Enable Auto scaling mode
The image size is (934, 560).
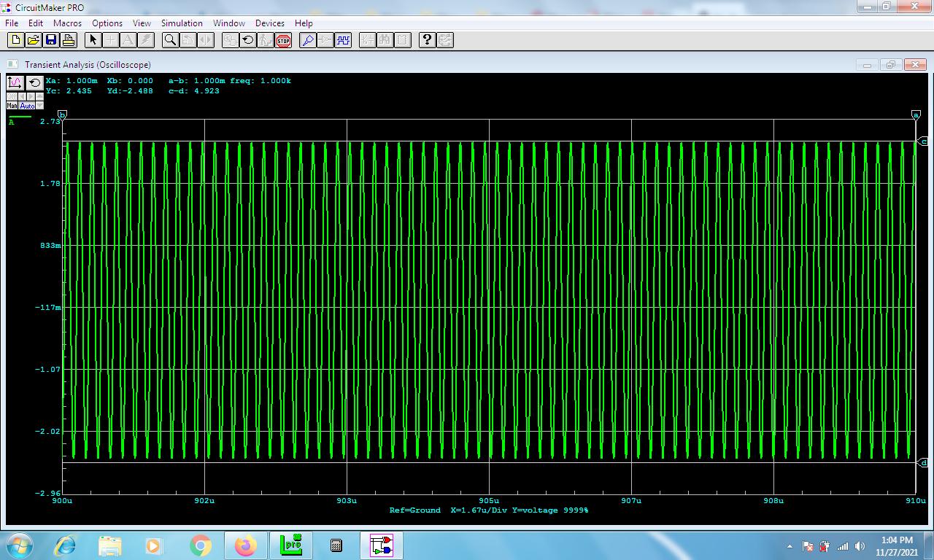[27, 106]
